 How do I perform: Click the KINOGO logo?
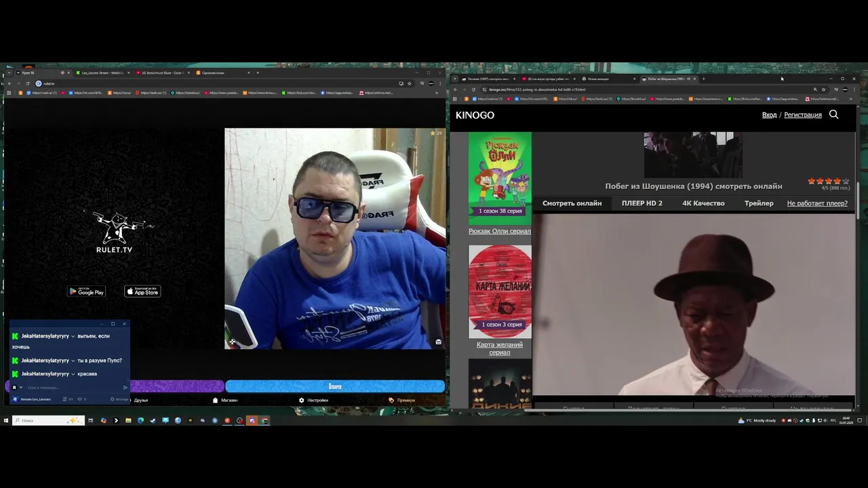[x=475, y=115]
